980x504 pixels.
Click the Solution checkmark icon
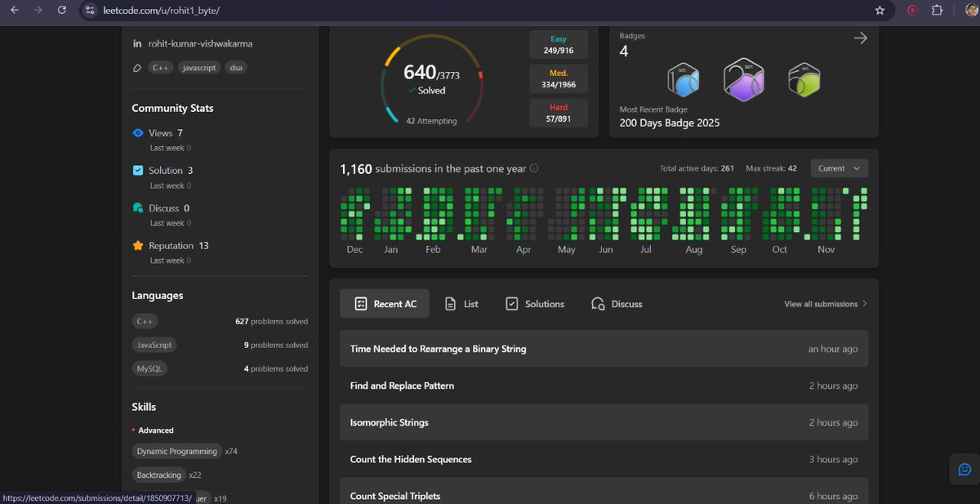pos(138,171)
